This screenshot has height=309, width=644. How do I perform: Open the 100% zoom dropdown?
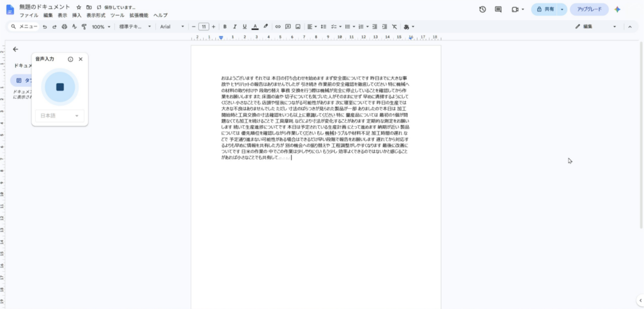101,26
